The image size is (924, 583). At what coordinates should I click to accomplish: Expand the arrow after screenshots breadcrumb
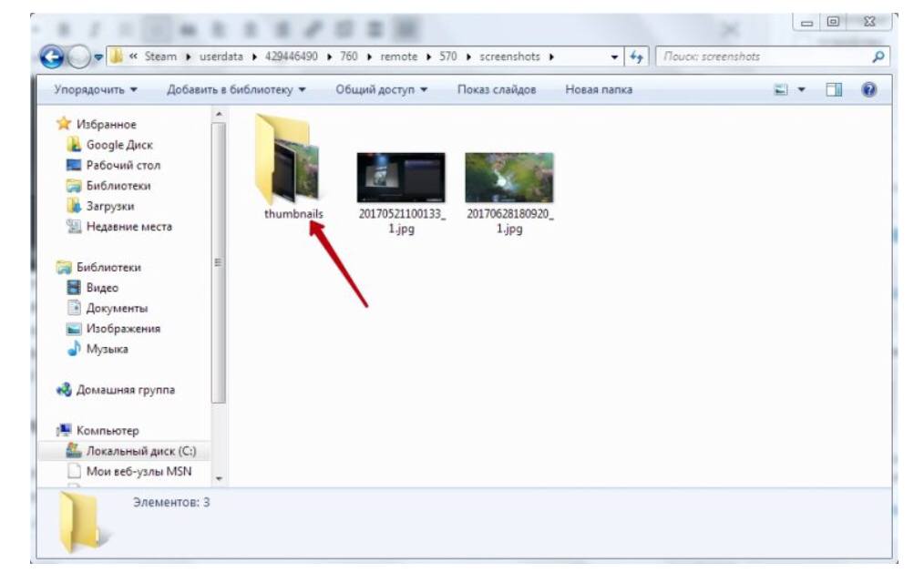(551, 57)
